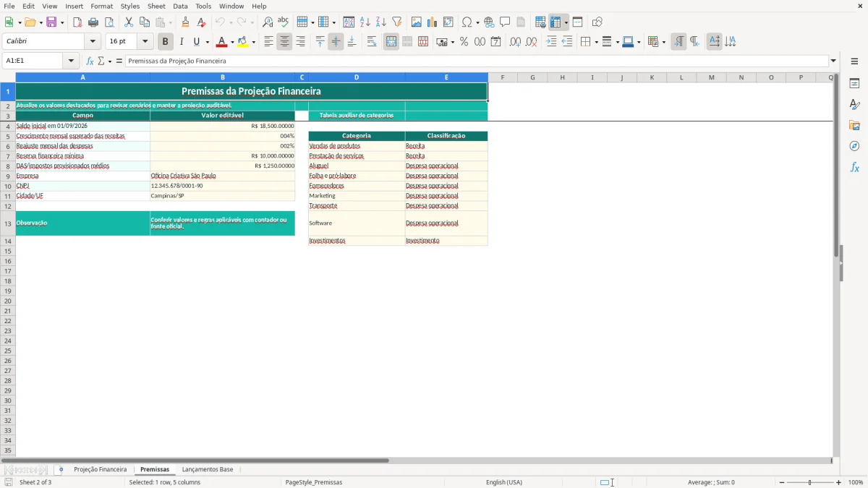Image resolution: width=868 pixels, height=488 pixels.
Task: Switch to the Lançamentos Base sheet tab
Action: click(208, 470)
